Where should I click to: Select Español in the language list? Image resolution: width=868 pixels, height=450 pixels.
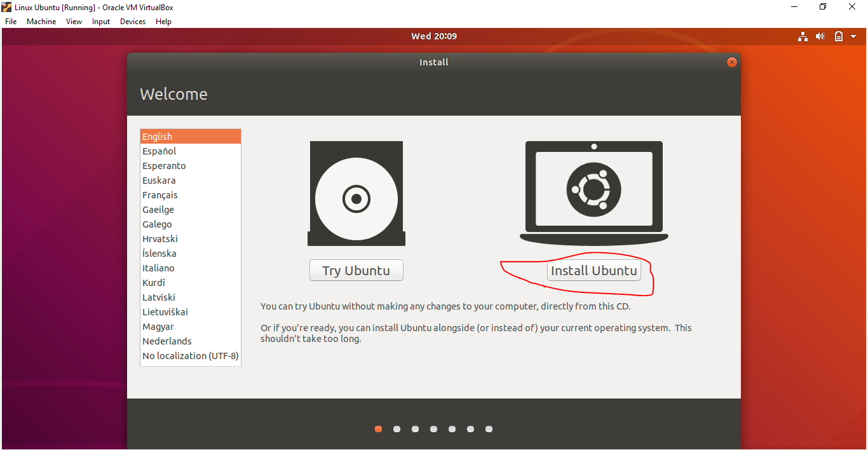pos(191,151)
